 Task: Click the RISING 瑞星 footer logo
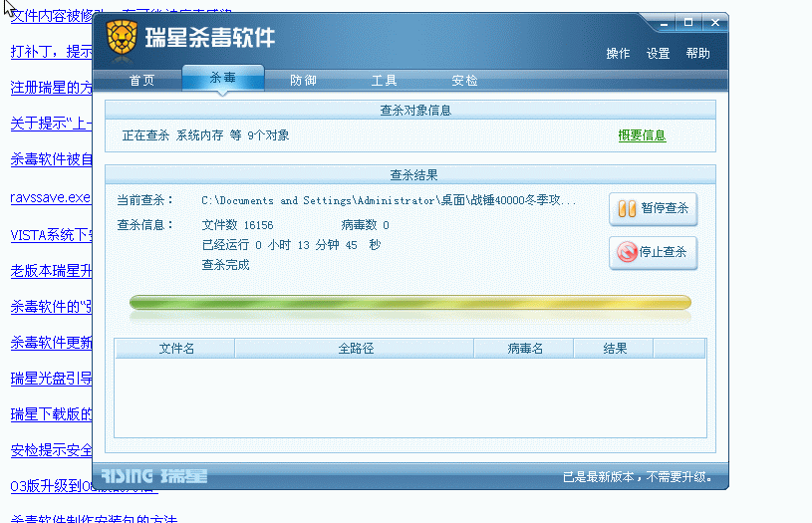pos(153,476)
